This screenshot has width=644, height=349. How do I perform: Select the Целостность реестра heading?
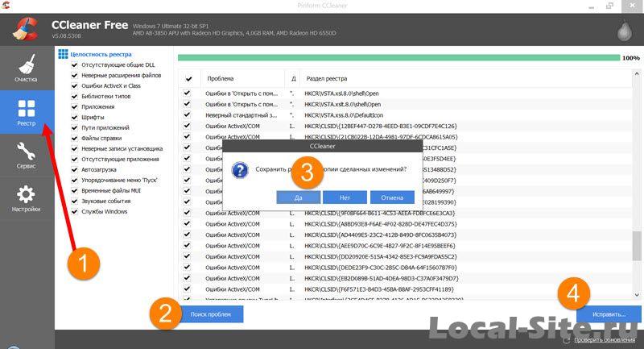[x=101, y=54]
